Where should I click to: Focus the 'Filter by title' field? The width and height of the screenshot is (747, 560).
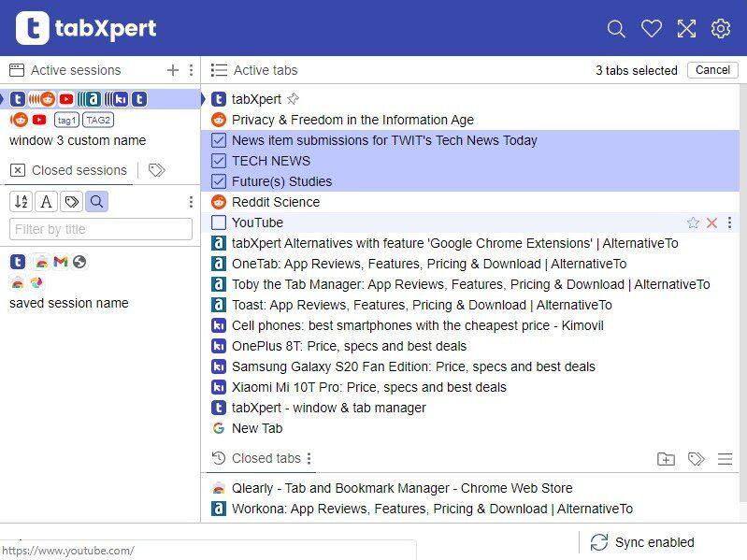click(101, 229)
